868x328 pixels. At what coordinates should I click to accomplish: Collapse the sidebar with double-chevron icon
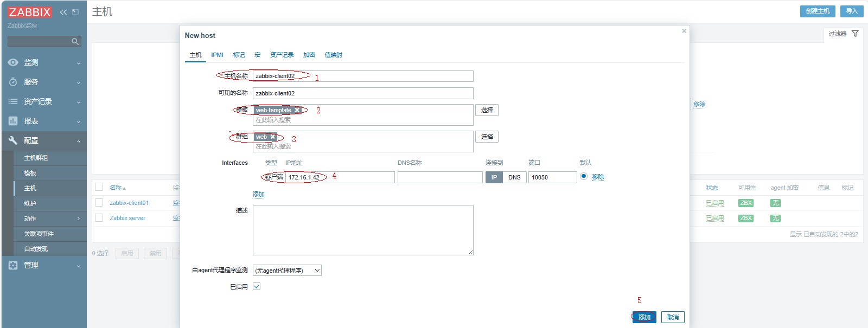coord(63,12)
